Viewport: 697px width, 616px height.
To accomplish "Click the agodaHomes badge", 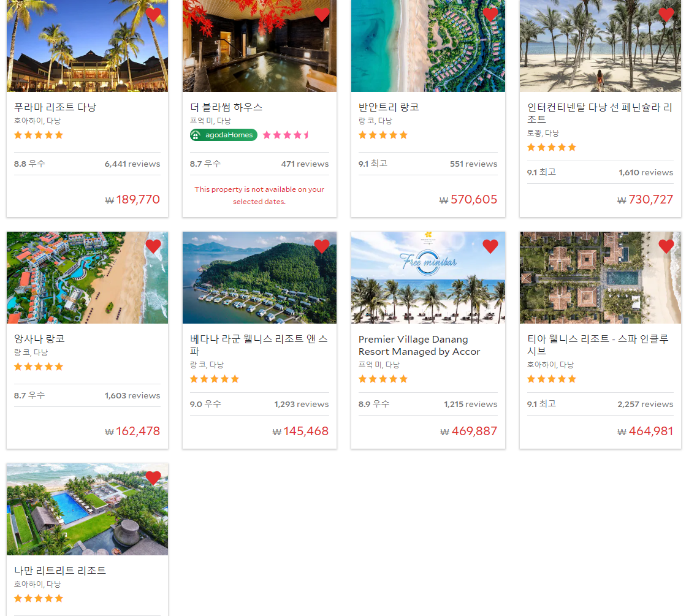I will pyautogui.click(x=224, y=135).
